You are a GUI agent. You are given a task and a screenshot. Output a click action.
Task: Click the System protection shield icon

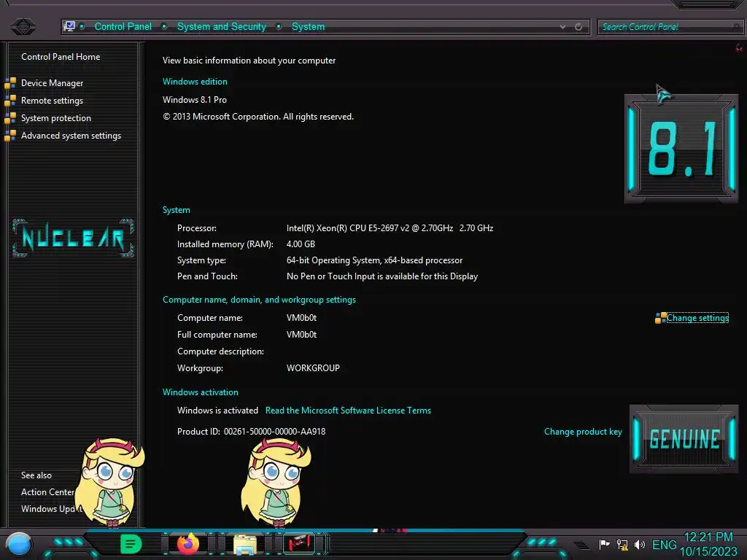pyautogui.click(x=10, y=119)
